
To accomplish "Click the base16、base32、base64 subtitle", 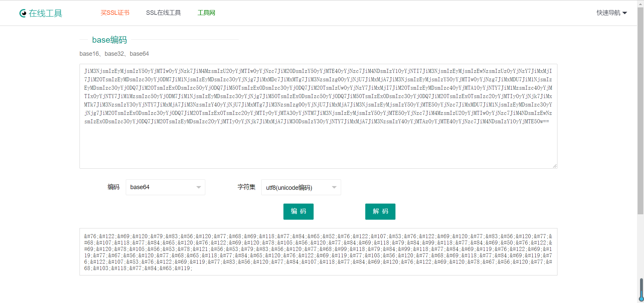I will (x=114, y=54).
